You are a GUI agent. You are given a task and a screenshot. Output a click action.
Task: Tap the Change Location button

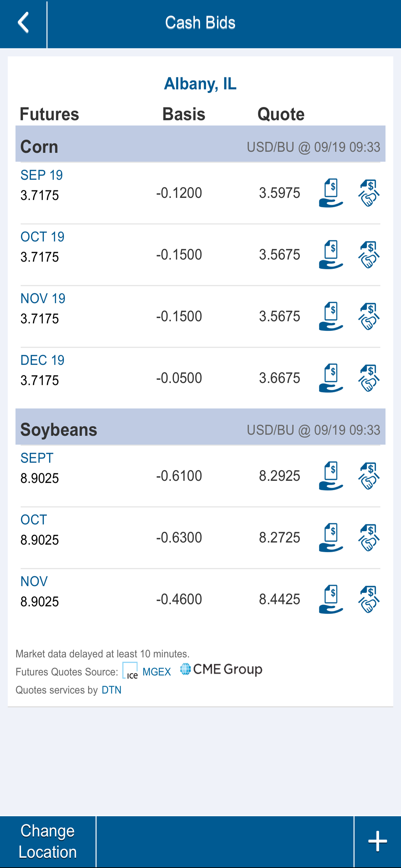[x=47, y=841]
